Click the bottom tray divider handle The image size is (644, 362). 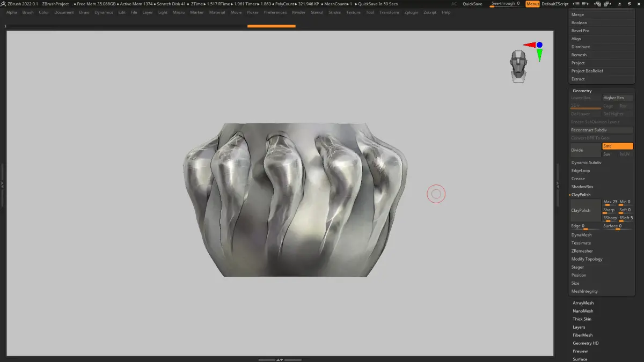click(x=280, y=359)
